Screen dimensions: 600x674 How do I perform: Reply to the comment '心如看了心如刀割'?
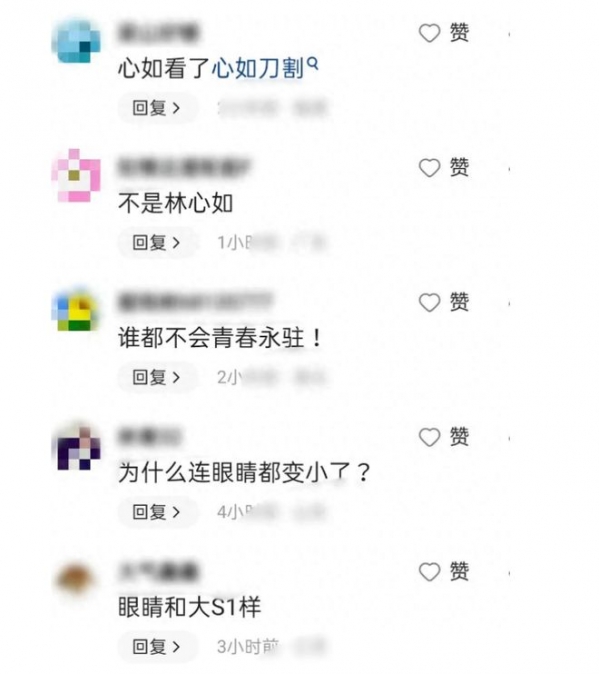pyautogui.click(x=157, y=108)
